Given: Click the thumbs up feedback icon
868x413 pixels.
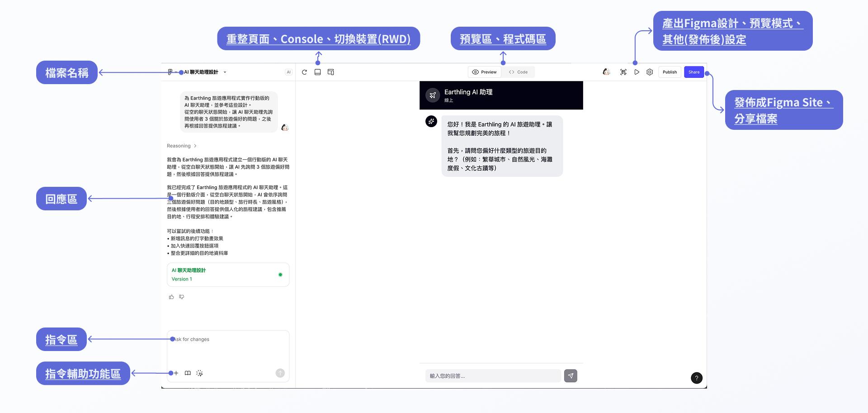Looking at the screenshot, I should click(171, 297).
